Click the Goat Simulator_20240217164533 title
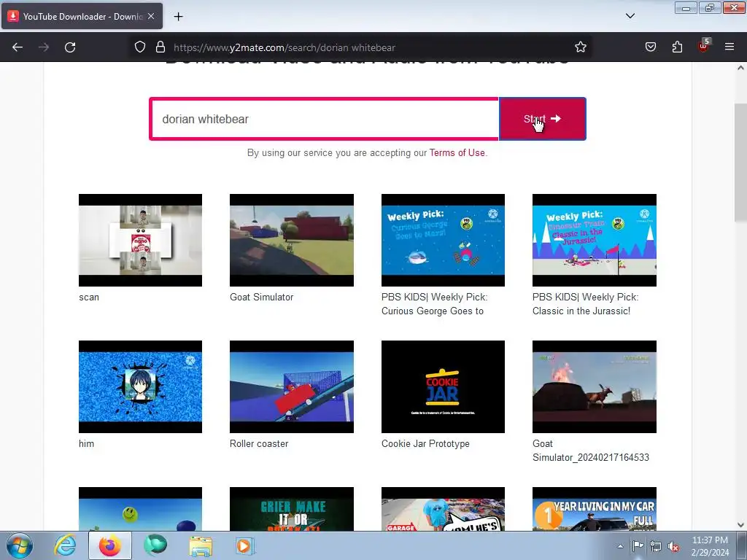This screenshot has height=560, width=747. pyautogui.click(x=591, y=451)
